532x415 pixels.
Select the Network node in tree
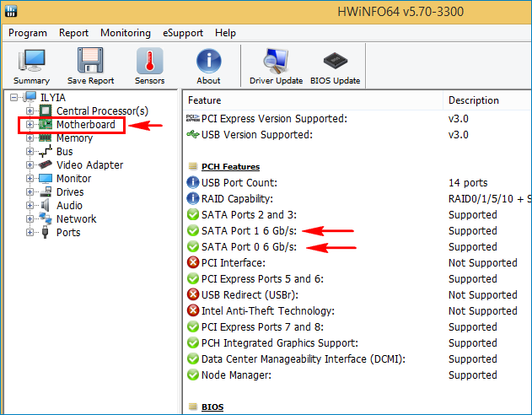pos(76,219)
